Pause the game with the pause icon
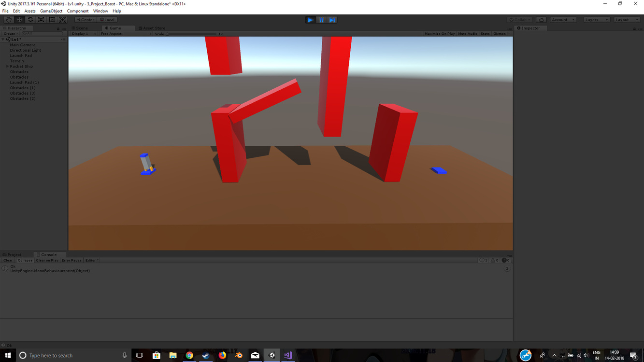644x362 pixels. tap(321, 19)
